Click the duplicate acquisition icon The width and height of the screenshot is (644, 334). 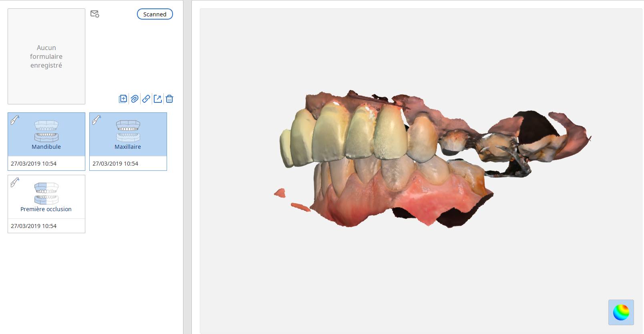pos(123,99)
